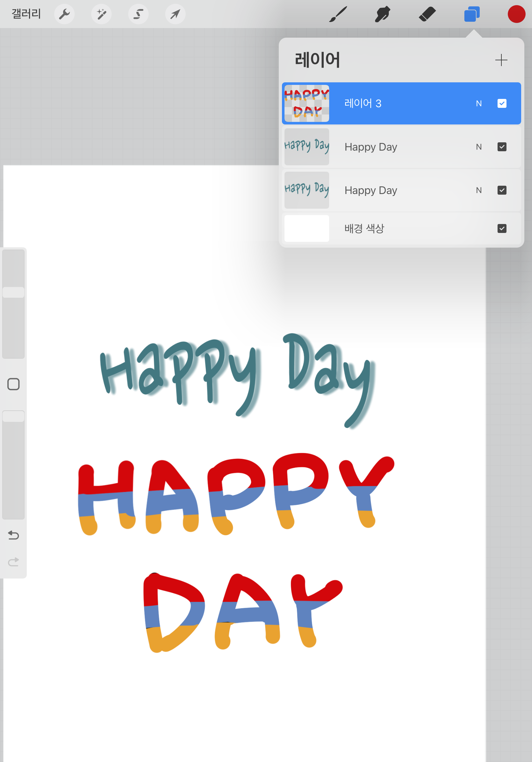532x762 pixels.
Task: Click the brush opacity slider handle
Action: pyautogui.click(x=13, y=416)
